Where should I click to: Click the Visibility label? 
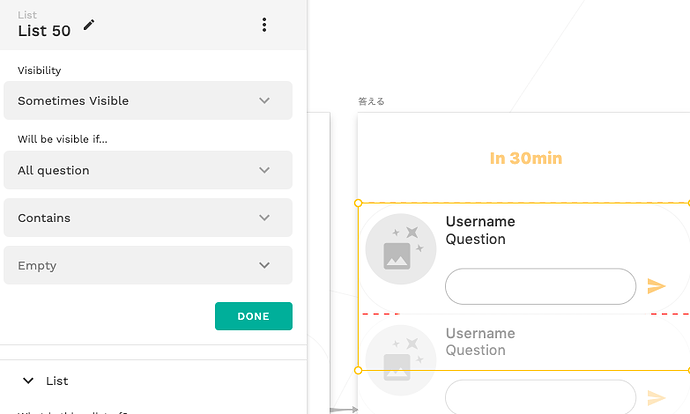coord(39,70)
